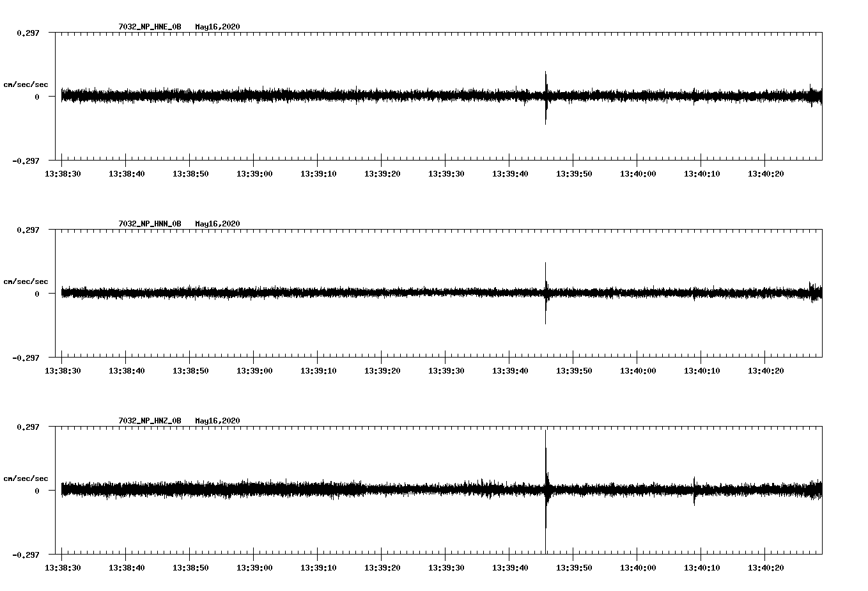The image size is (868, 591).
Task: Click the 13:39:40 time label under HNE plot
Action: pos(510,174)
